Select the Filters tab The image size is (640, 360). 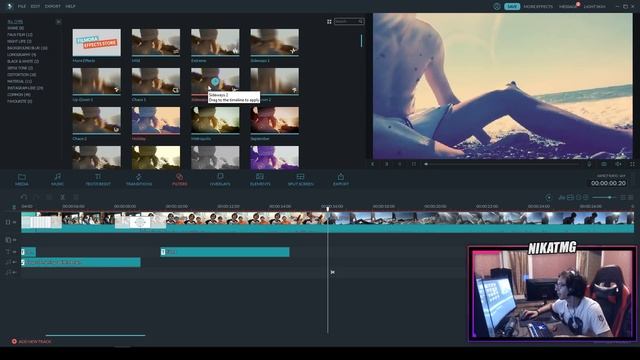180,180
